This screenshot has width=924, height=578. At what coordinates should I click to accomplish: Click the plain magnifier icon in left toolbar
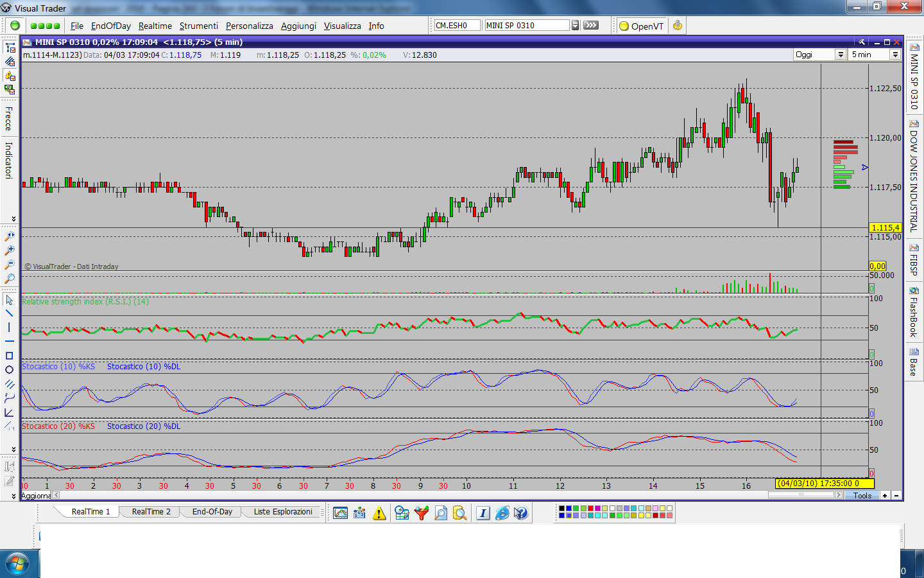[10, 279]
